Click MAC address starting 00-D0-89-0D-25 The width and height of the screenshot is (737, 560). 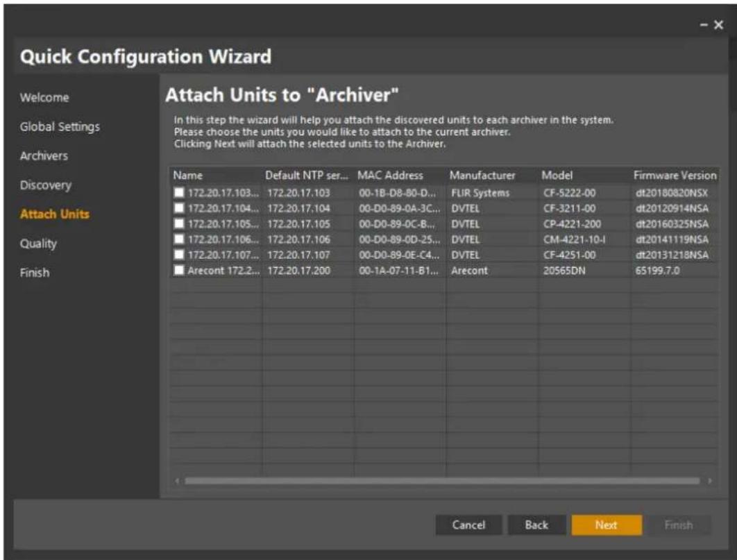pos(400,239)
